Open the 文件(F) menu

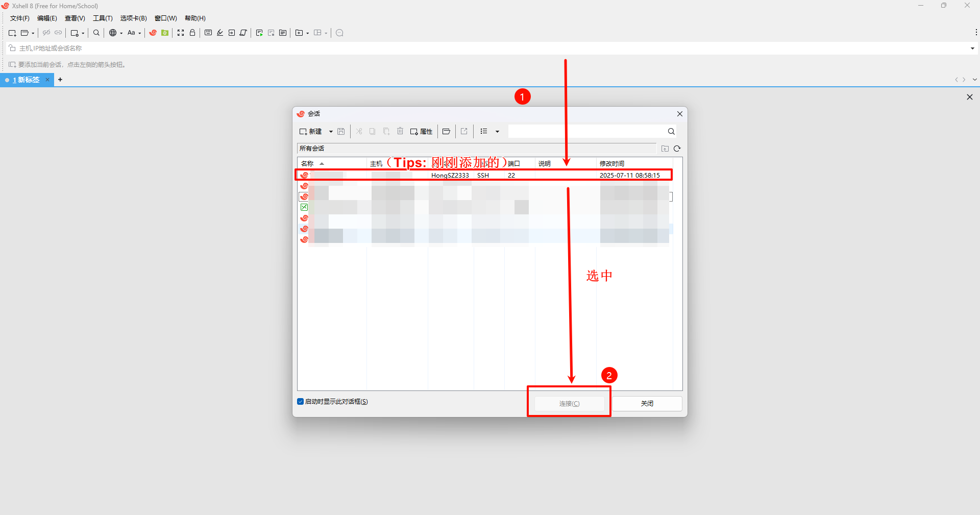[20, 18]
